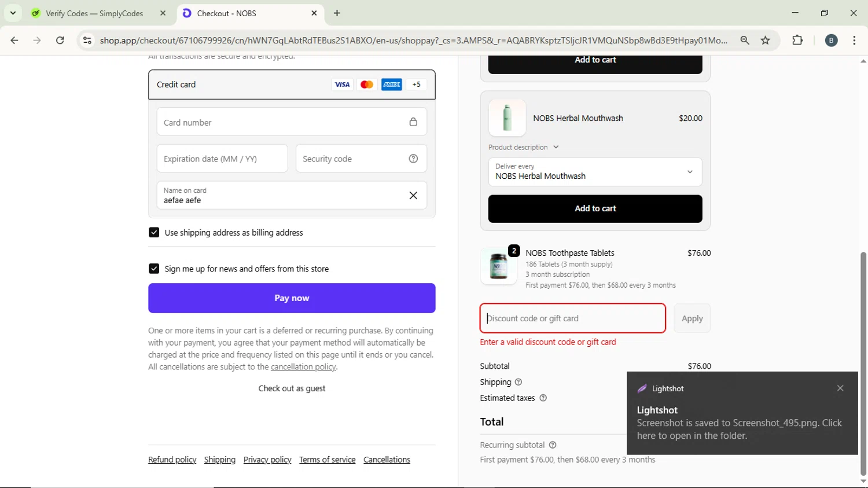
Task: Click the Visa card logo
Action: pos(342,85)
